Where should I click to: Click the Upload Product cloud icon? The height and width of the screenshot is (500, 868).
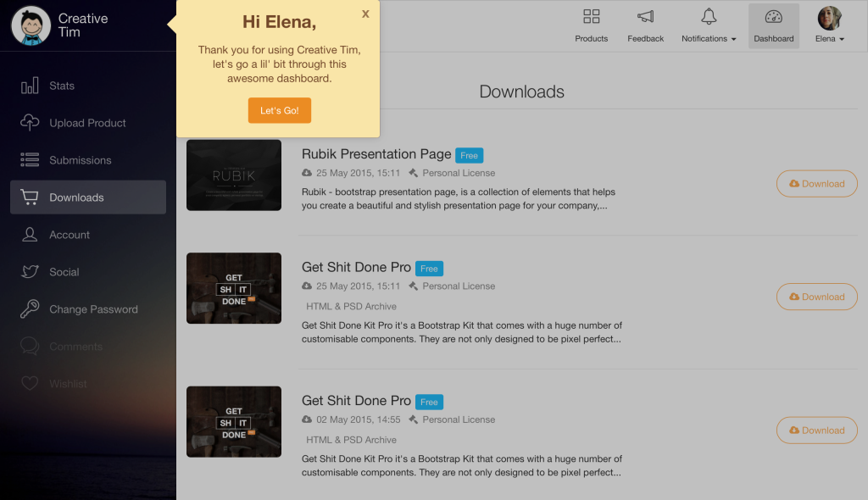[30, 122]
